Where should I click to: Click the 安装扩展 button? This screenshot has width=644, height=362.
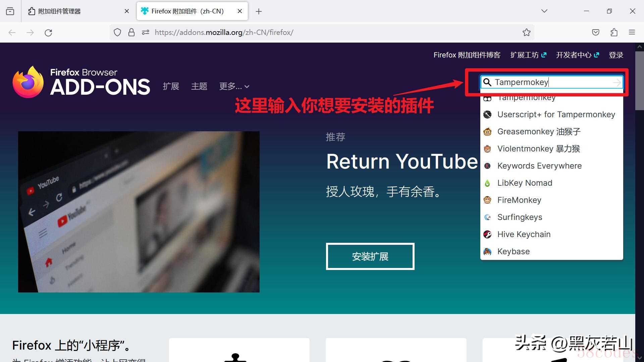[x=370, y=257]
